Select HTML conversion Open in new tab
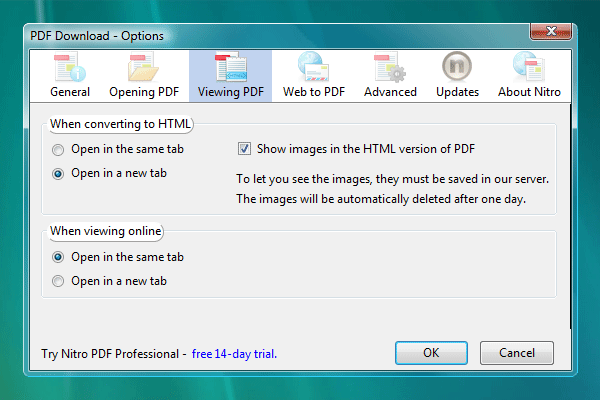 [x=58, y=173]
